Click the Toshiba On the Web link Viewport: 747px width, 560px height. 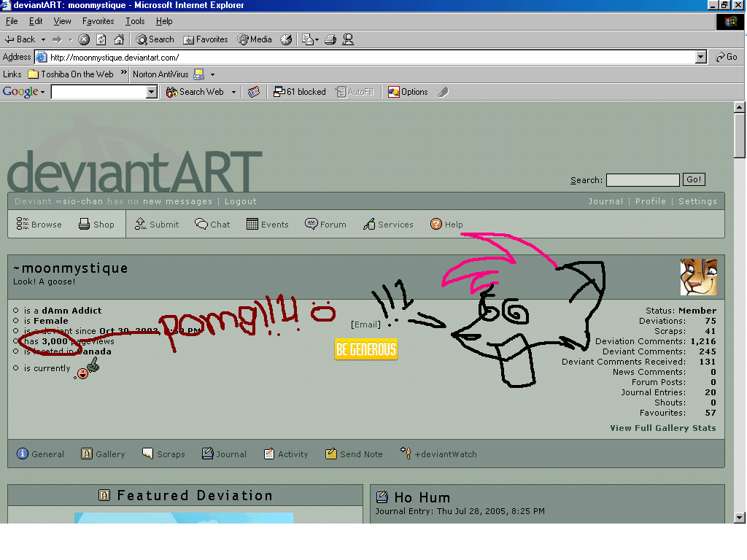coord(71,74)
